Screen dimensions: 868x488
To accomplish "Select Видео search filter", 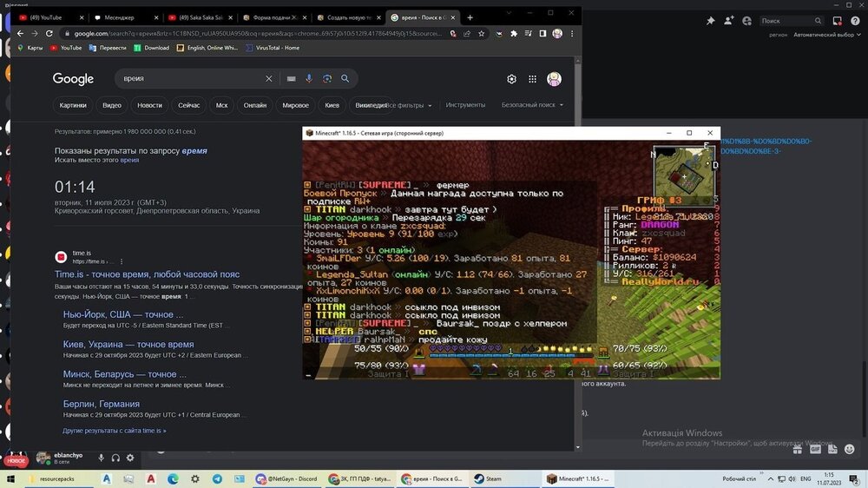I will 112,105.
